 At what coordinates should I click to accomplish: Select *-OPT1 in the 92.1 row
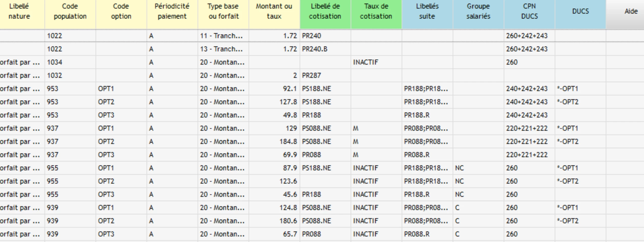580,89
